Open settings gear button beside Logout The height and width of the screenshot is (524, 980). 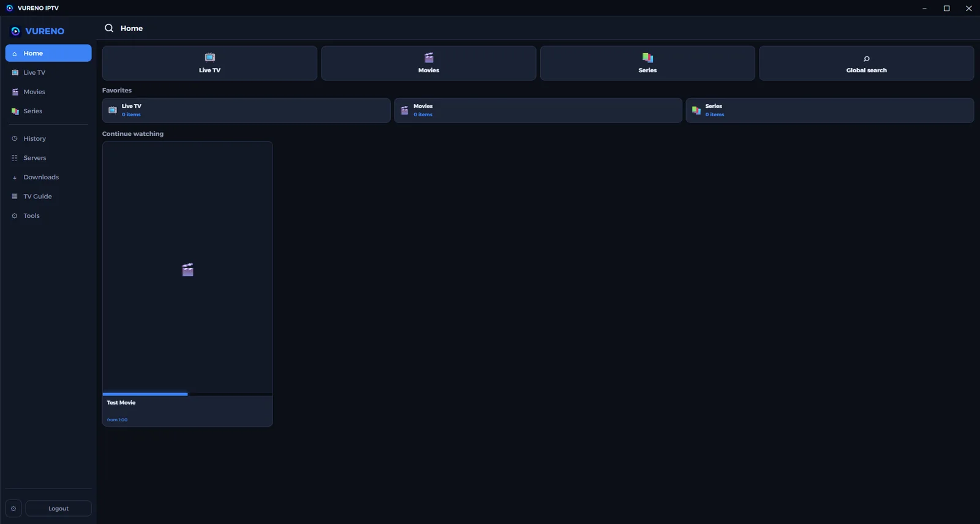[13, 509]
